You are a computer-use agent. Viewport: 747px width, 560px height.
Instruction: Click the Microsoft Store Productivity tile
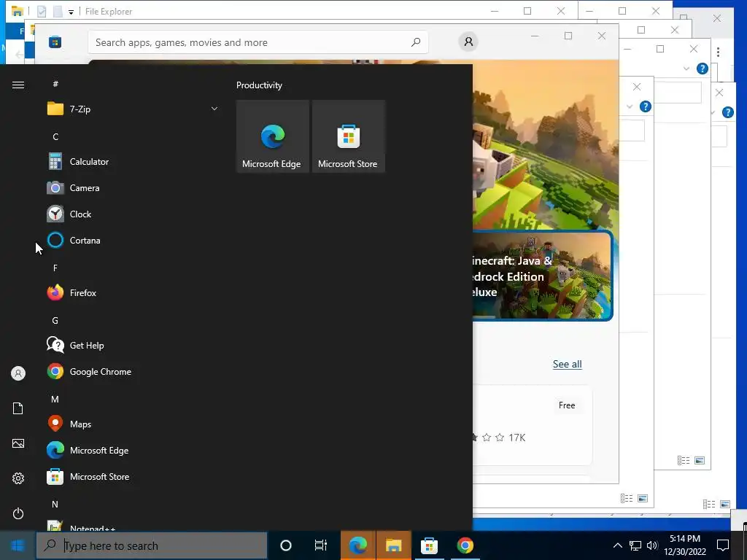click(x=348, y=136)
